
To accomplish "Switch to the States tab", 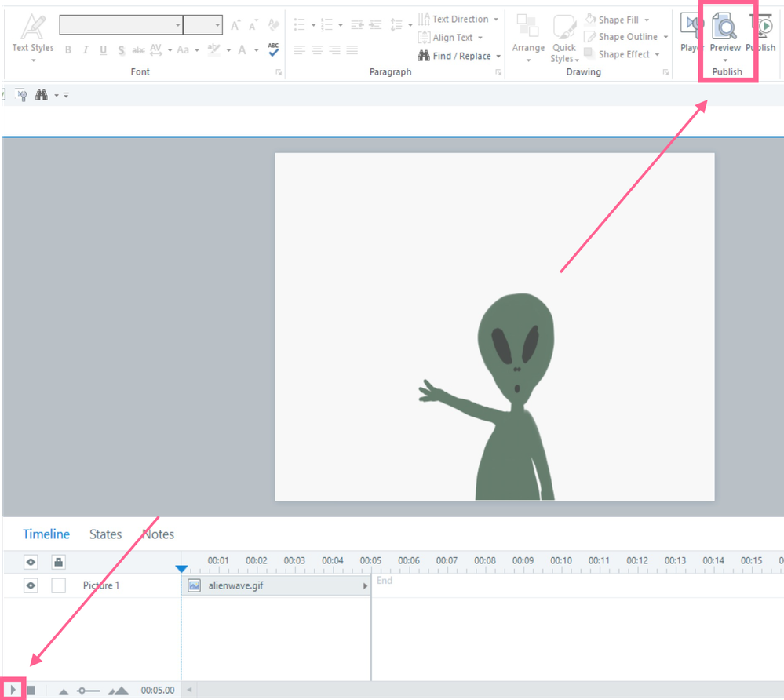I will [105, 534].
